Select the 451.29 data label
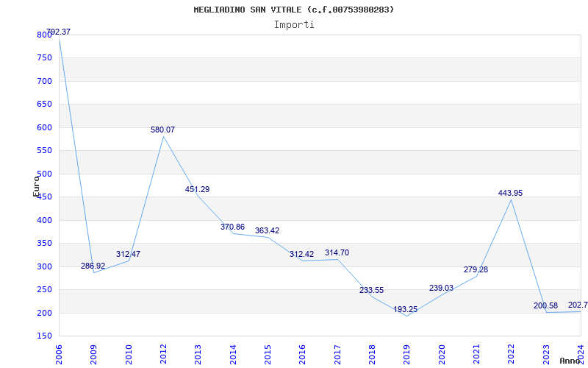Image resolution: width=588 pixels, height=368 pixels. 197,189
